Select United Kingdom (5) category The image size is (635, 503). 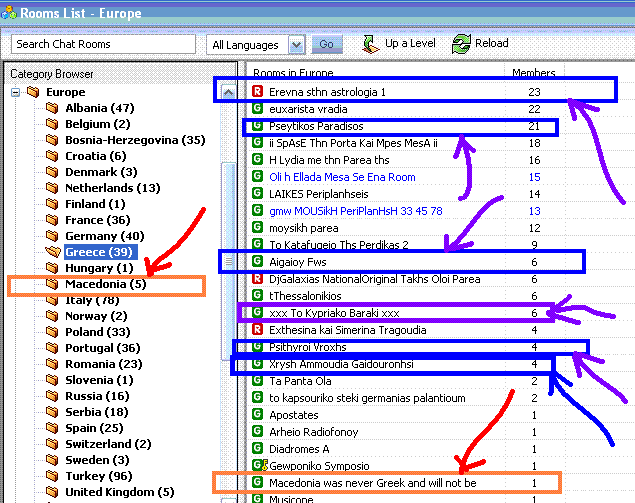point(120,492)
